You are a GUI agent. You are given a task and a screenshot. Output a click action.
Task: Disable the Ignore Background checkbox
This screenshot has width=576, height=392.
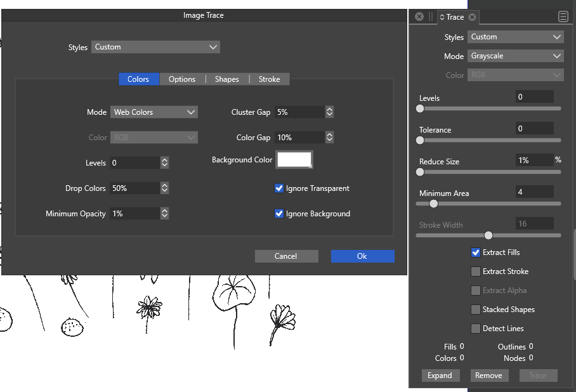(x=279, y=214)
